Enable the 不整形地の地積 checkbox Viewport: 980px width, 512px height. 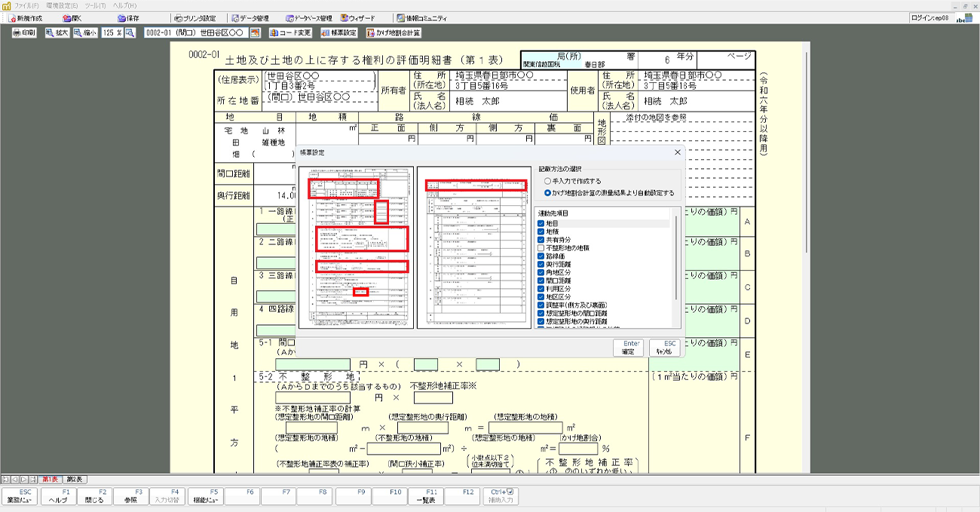[541, 247]
